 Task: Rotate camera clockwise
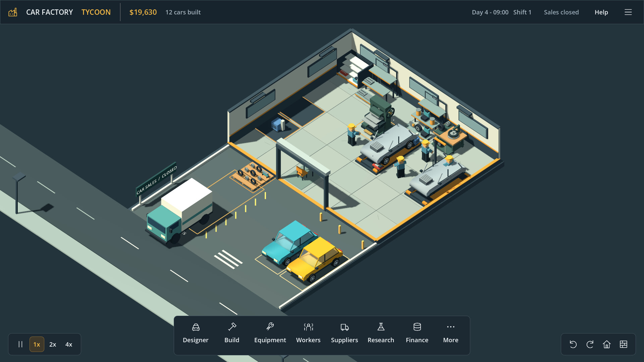tap(590, 344)
